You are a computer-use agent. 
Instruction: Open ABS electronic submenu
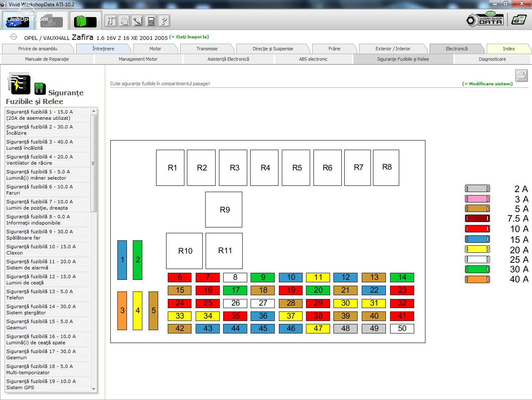[x=313, y=59]
